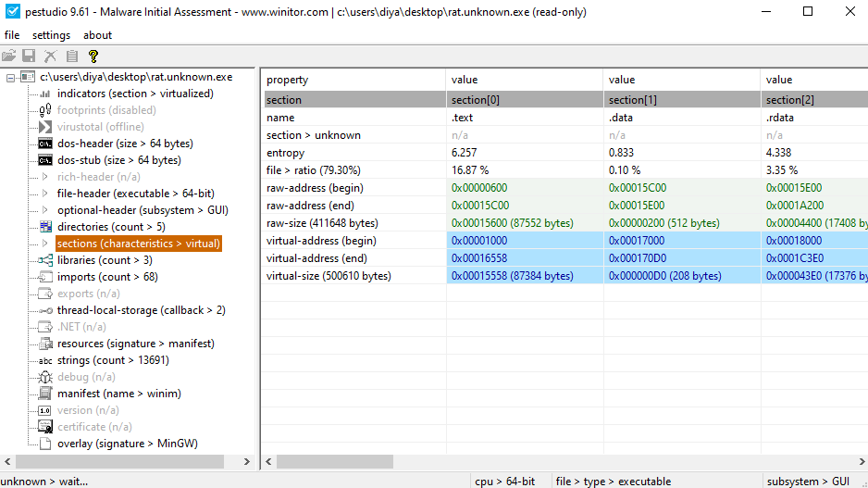The height and width of the screenshot is (488, 868).
Task: Click the tree pane scrollbar left arrow
Action: click(x=7, y=461)
